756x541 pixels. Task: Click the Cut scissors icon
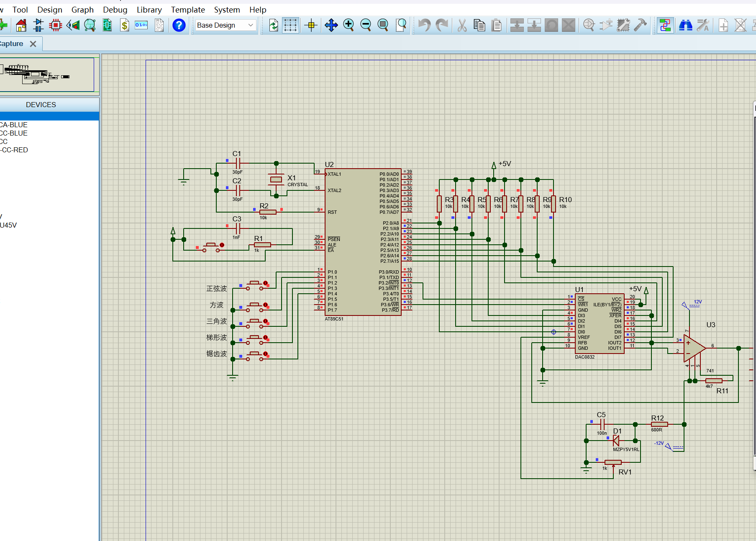(462, 26)
